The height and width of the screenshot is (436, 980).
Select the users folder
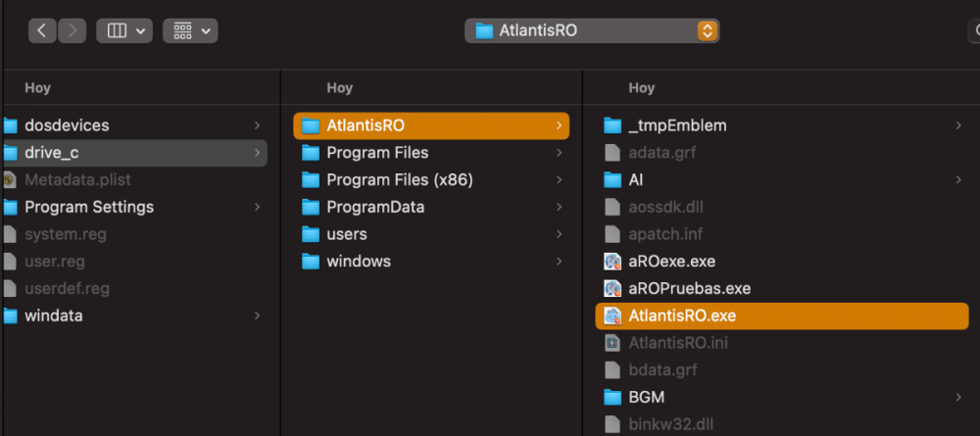[347, 234]
